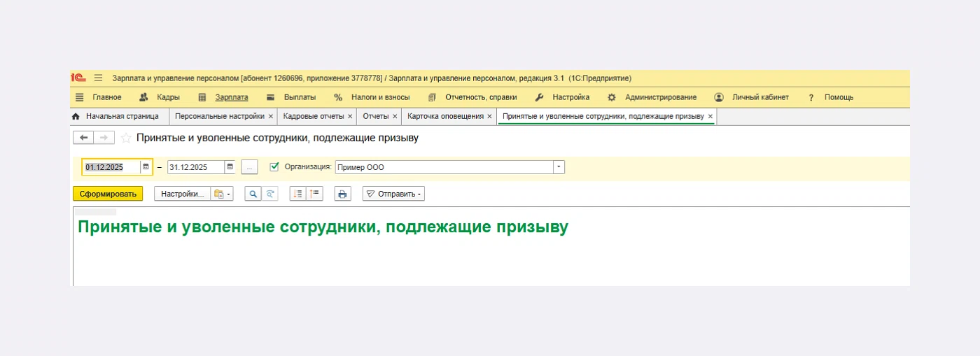Image resolution: width=980 pixels, height=356 pixels.
Task: Expand all groups in the report
Action: tap(298, 194)
